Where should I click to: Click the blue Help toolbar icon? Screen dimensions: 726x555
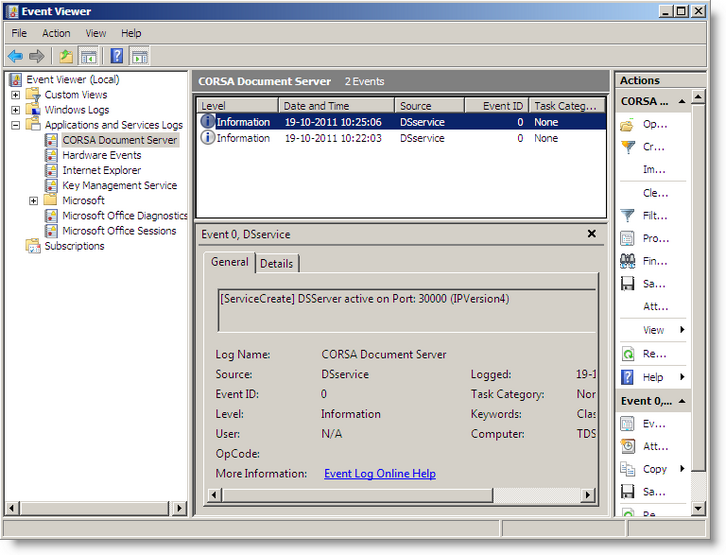click(117, 56)
